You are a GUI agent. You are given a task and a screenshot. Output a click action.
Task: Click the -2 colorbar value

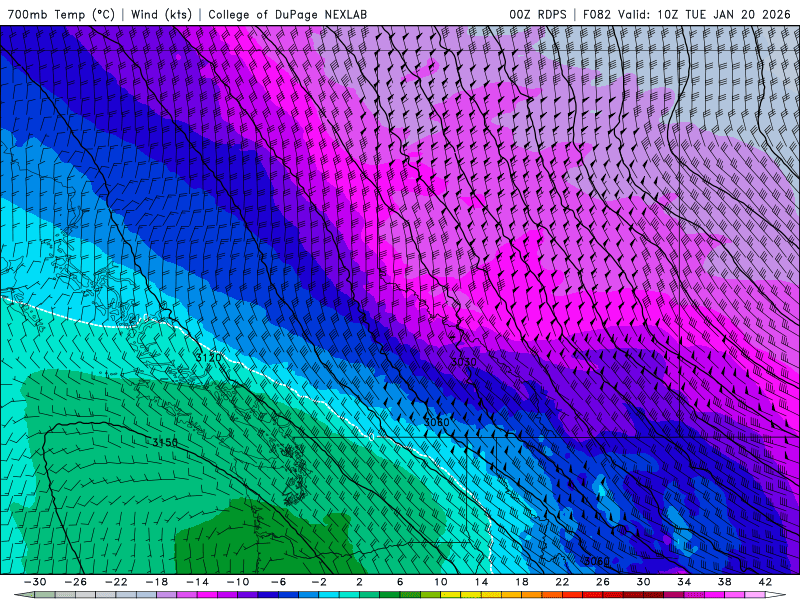tap(319, 582)
